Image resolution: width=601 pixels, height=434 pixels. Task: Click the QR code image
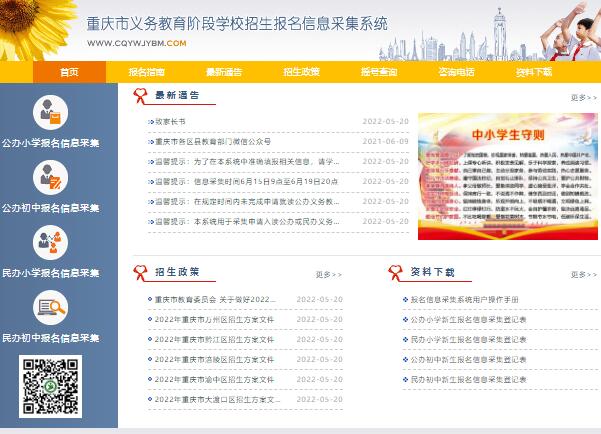coord(50,386)
